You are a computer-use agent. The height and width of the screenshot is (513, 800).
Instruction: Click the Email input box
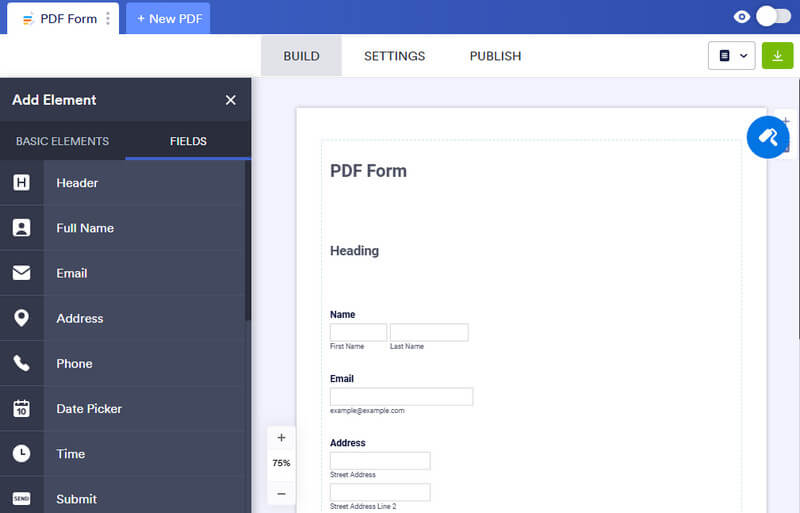(402, 397)
